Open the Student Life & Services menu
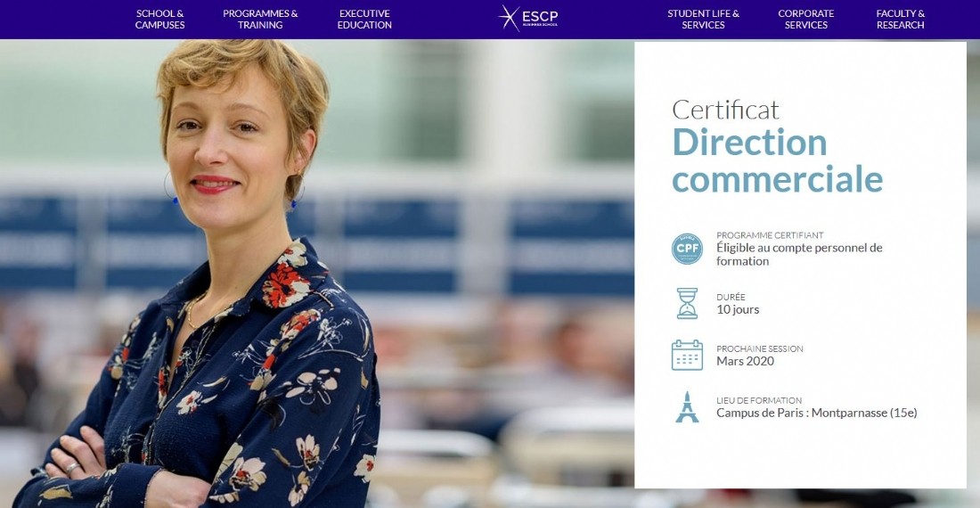This screenshot has width=980, height=508. click(703, 19)
